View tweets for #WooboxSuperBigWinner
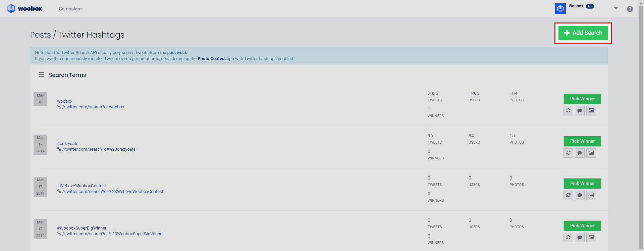Screen dimensions: 644x251 click(580, 238)
